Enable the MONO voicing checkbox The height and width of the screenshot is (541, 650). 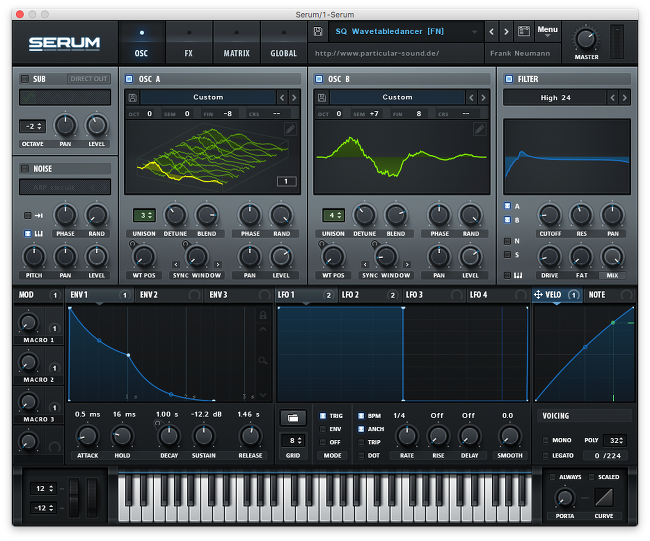point(546,440)
